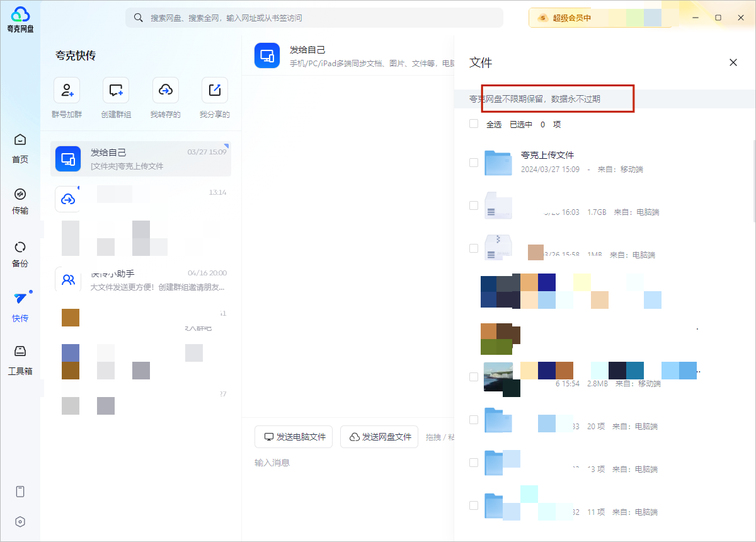Check the 夸克上传文件 folder checkbox
The image size is (756, 542).
pos(474,163)
